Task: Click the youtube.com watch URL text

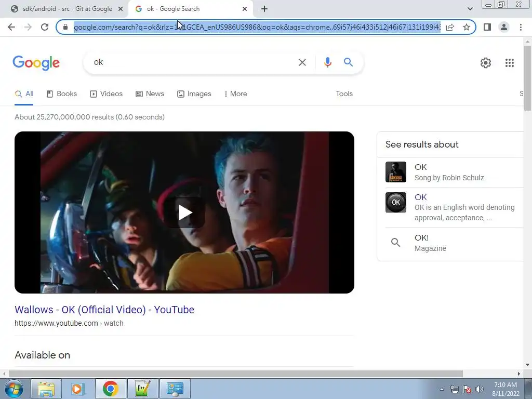Action: click(x=69, y=323)
